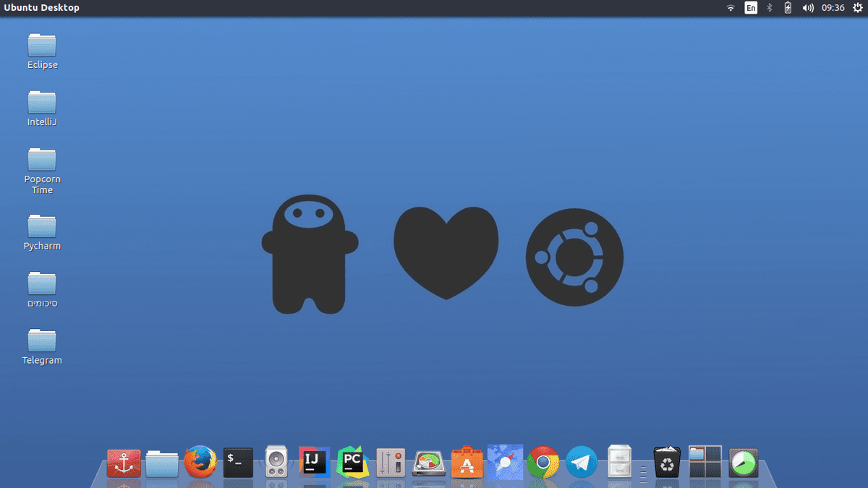Open the workspace switcher in the dock
868x488 pixels.
click(705, 463)
